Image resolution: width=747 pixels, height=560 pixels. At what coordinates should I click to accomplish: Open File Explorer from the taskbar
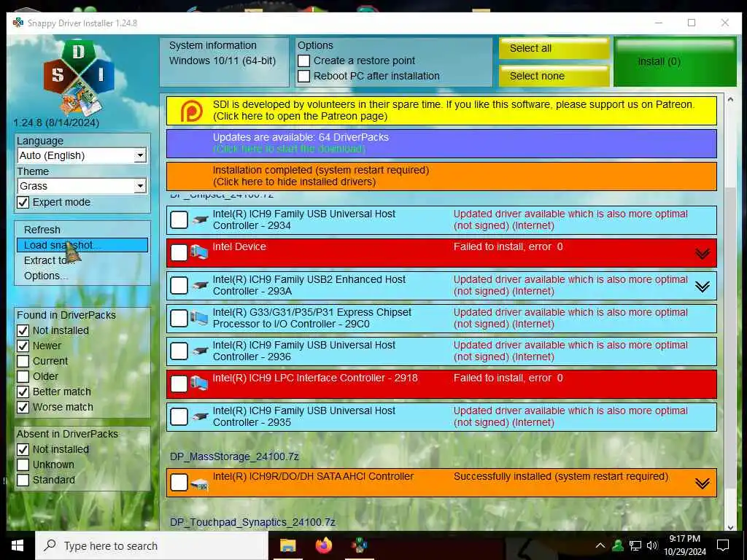click(287, 545)
